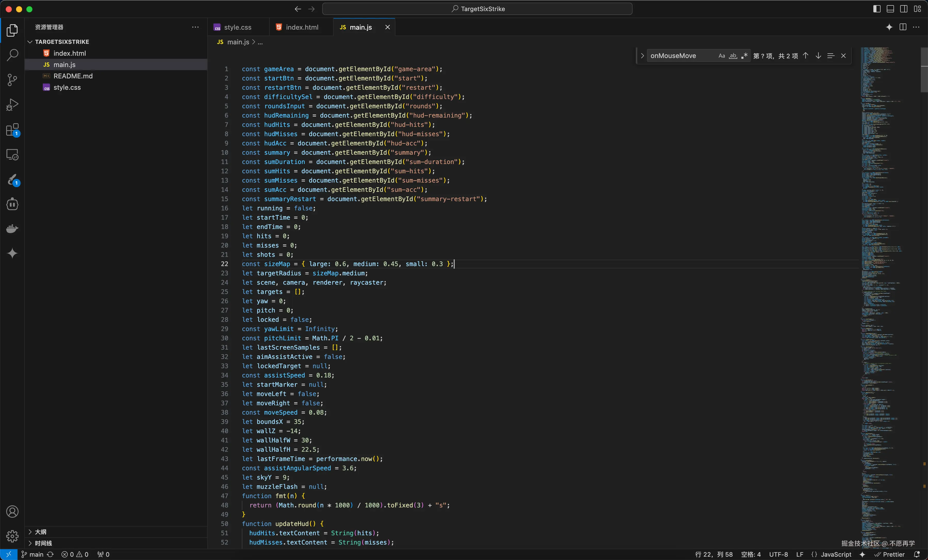Switch to the style.css tab
The height and width of the screenshot is (560, 928).
pyautogui.click(x=237, y=27)
